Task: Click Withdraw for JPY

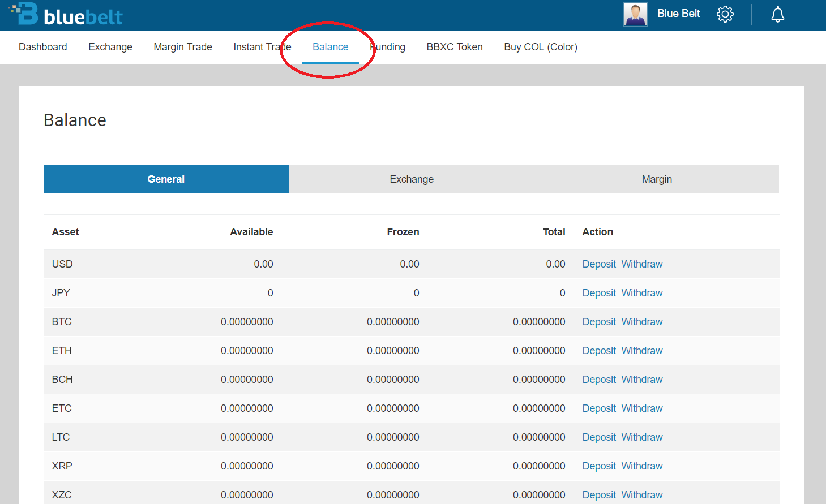Action: point(642,293)
